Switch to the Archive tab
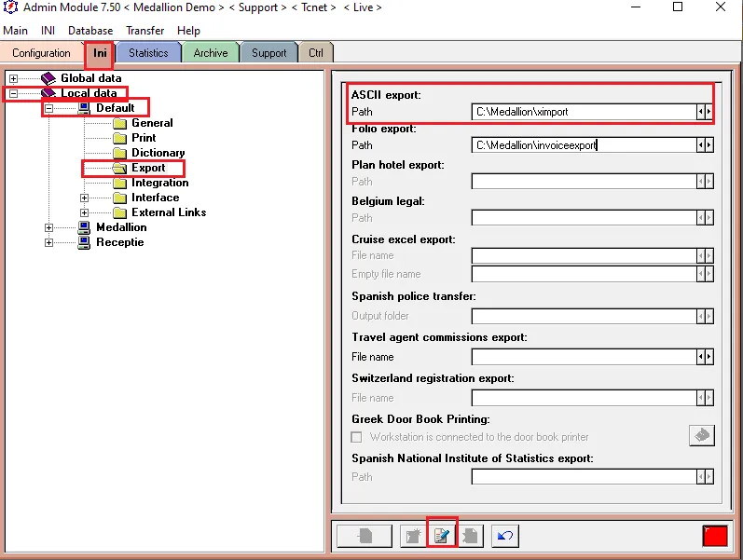Screen dimensions: 743x560 [211, 53]
